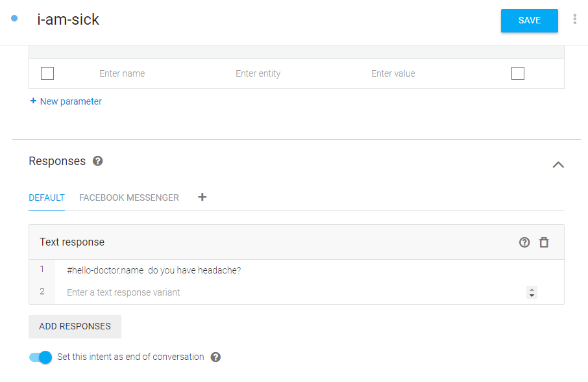Screen dimensions: 588x382
Task: Select the DEFAULT responses tab
Action: click(x=47, y=197)
